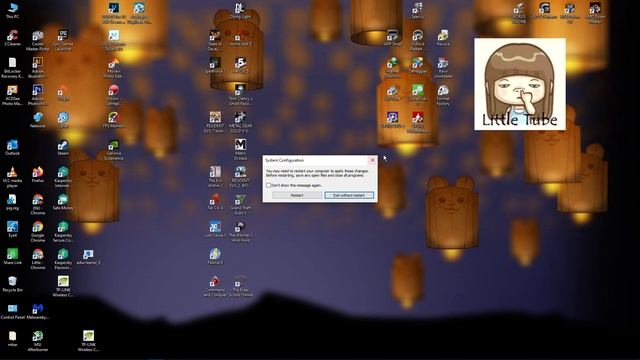Select the Resident Evil 7 icon
The image size is (640, 360).
(215, 122)
